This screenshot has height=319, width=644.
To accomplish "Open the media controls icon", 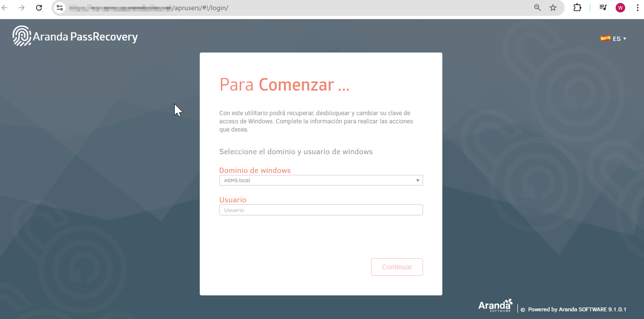I will point(603,8).
